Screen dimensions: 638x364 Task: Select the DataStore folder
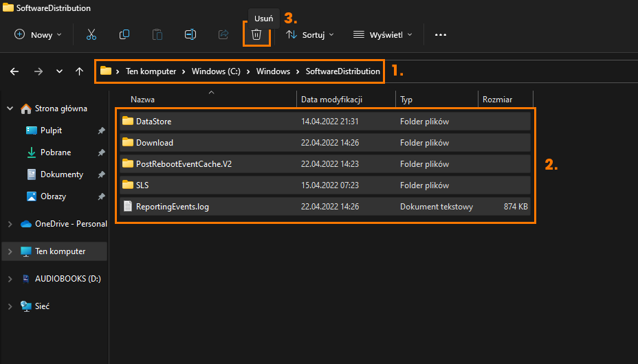pos(325,121)
